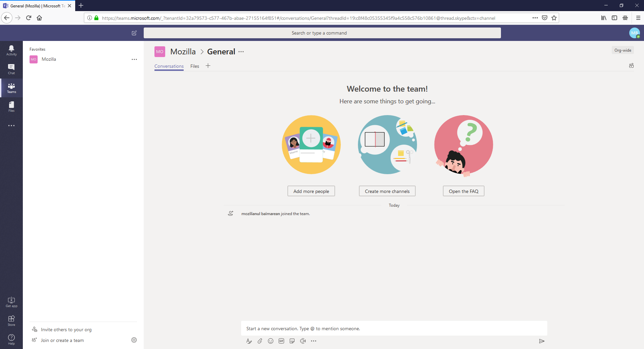Open the New chat compose icon

(134, 33)
